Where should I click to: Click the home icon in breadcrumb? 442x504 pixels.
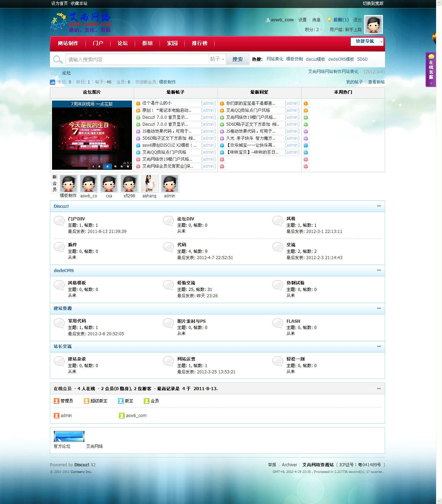point(53,73)
